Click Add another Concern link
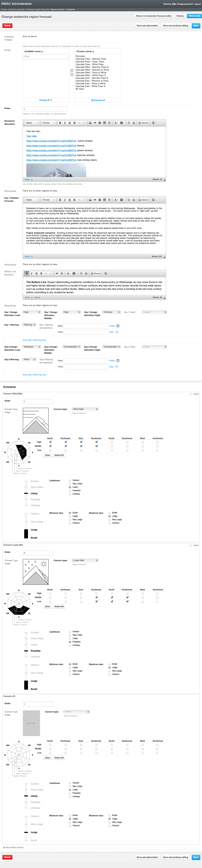Viewport: 202px width, 868px height. (x=14, y=848)
